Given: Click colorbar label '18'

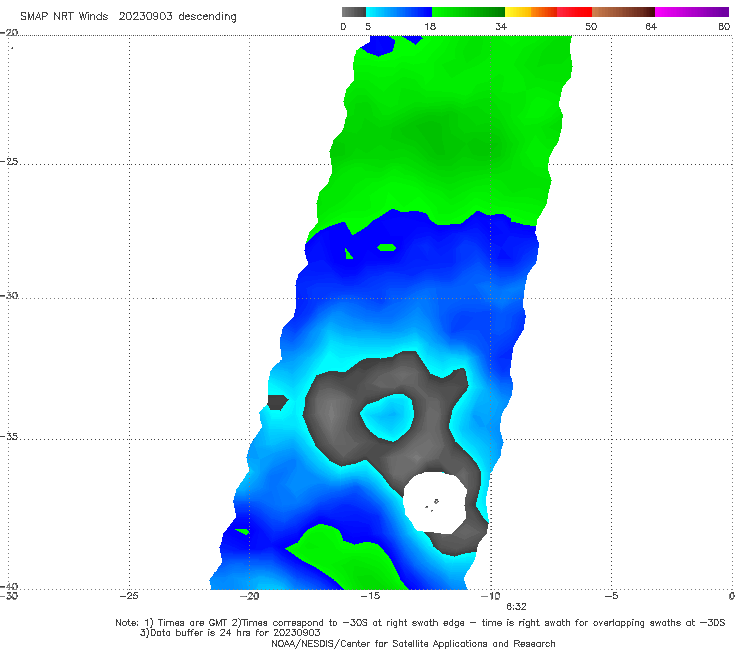Looking at the screenshot, I should point(430,27).
